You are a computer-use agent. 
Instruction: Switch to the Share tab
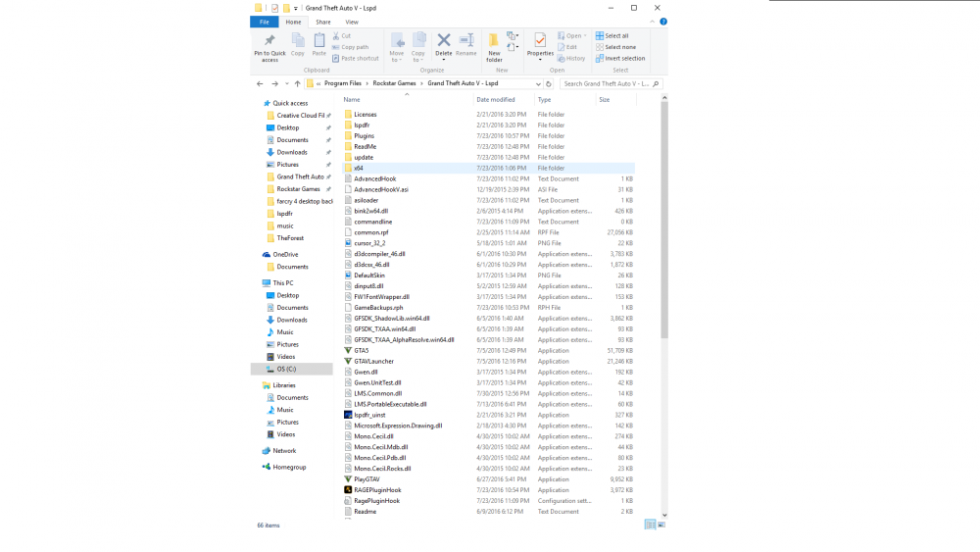(x=323, y=22)
